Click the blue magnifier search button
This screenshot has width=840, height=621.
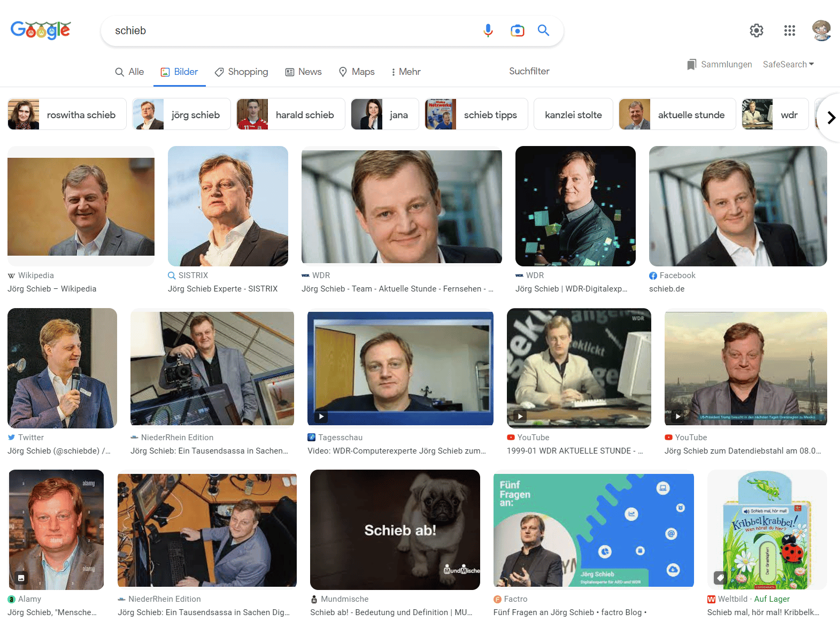pos(543,30)
